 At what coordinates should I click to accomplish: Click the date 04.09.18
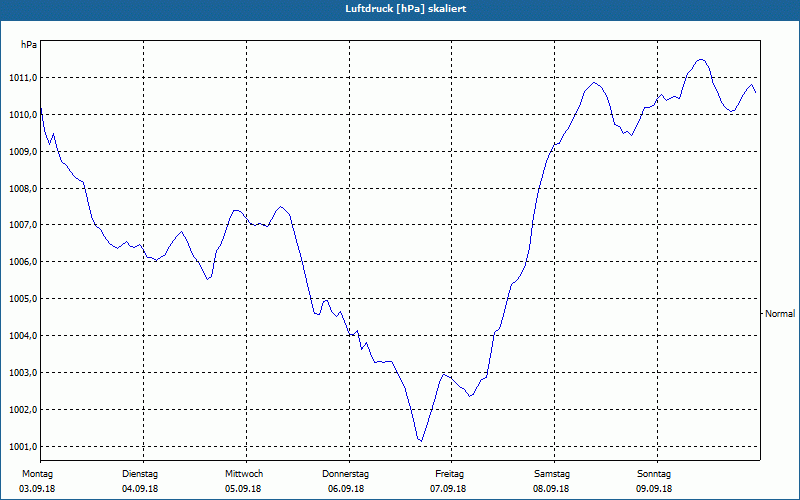pyautogui.click(x=140, y=489)
